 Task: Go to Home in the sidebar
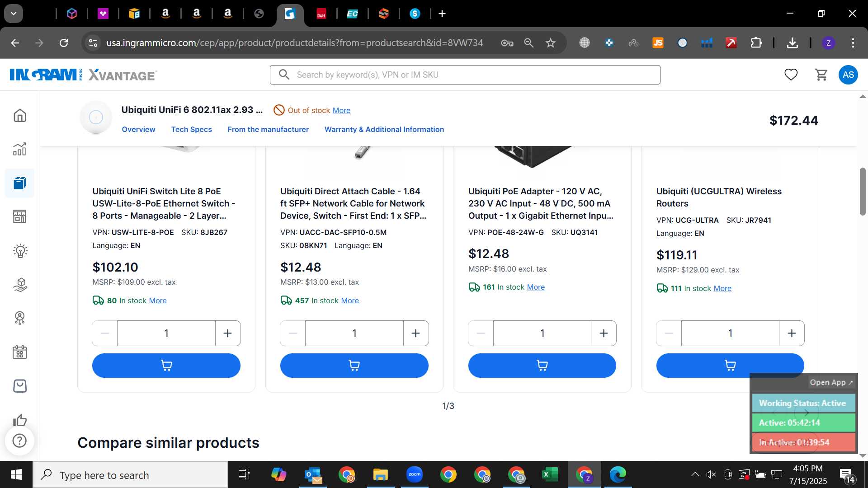pyautogui.click(x=20, y=115)
